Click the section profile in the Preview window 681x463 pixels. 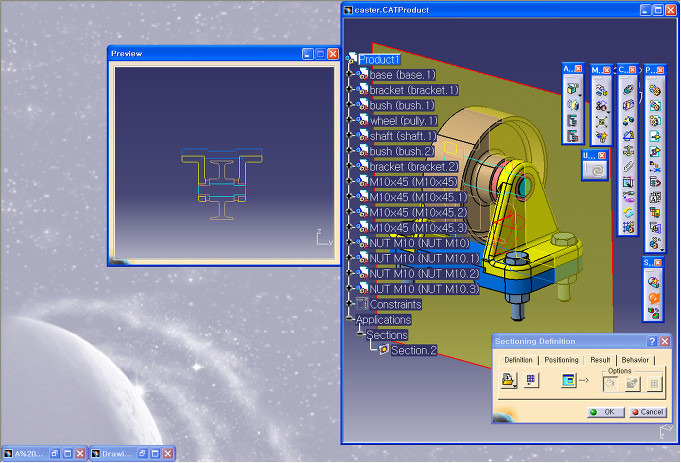(x=222, y=184)
